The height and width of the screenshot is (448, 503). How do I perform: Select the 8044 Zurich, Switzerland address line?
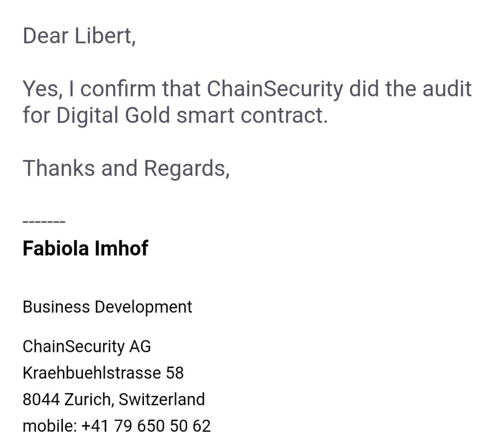[x=114, y=399]
